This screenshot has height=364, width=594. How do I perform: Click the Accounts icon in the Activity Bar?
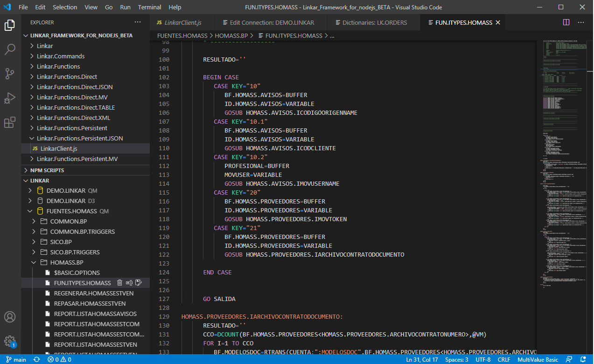point(9,316)
